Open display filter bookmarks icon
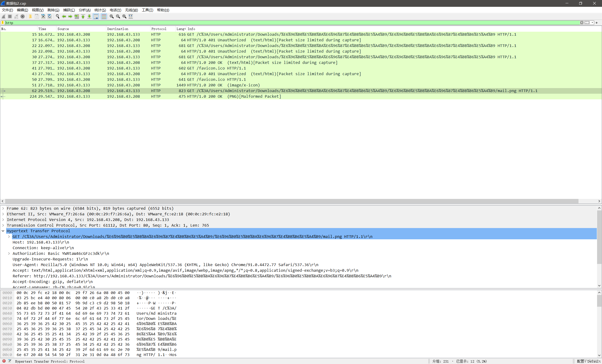The height and width of the screenshot is (364, 602). tap(3, 23)
